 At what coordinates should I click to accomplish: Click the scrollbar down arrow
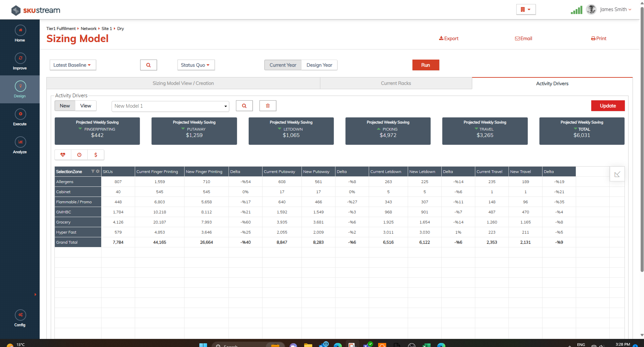642,335
